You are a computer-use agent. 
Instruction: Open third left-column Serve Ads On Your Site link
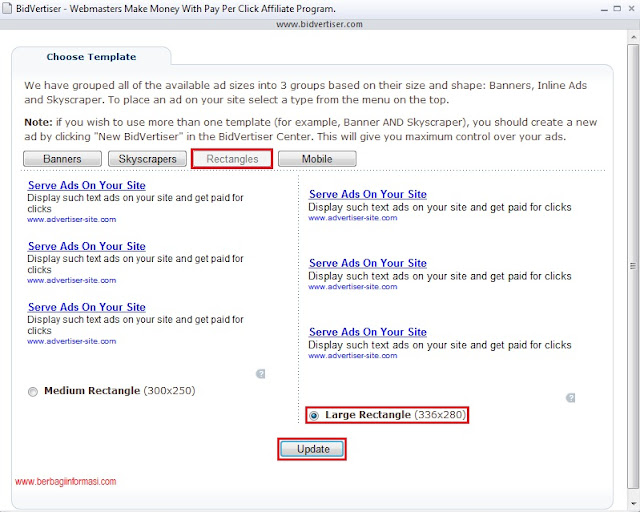click(x=87, y=307)
